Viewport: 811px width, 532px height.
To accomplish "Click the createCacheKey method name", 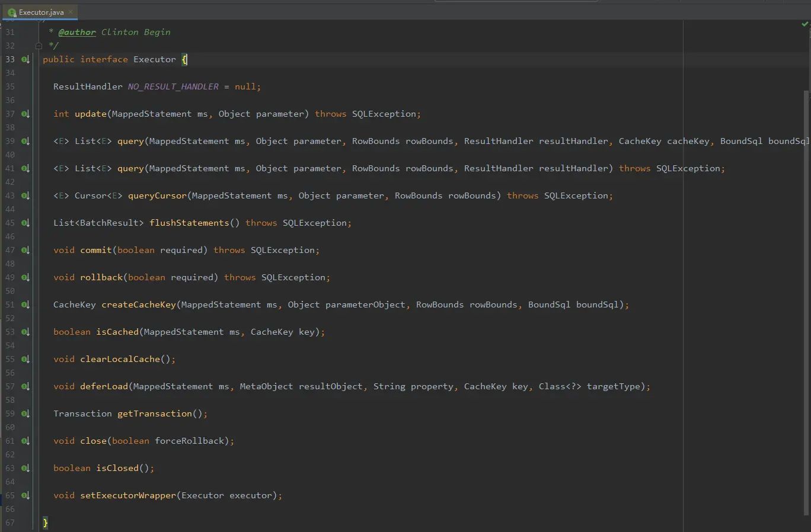I will pos(139,305).
